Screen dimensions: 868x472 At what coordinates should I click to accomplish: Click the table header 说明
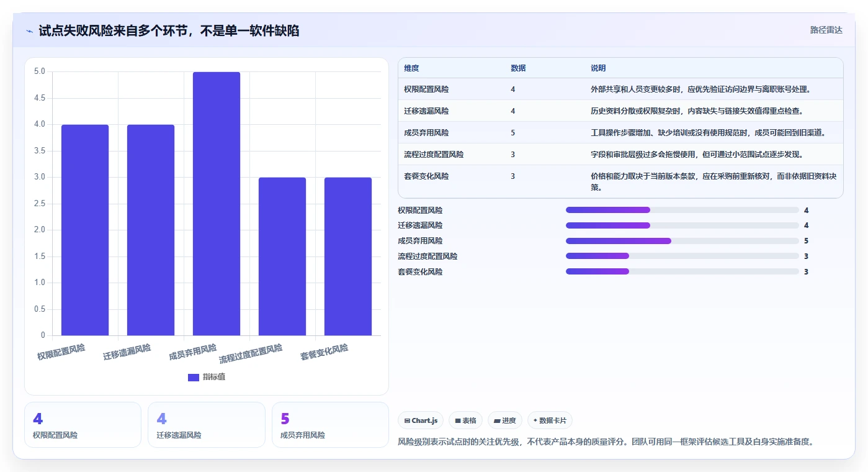[x=598, y=68]
